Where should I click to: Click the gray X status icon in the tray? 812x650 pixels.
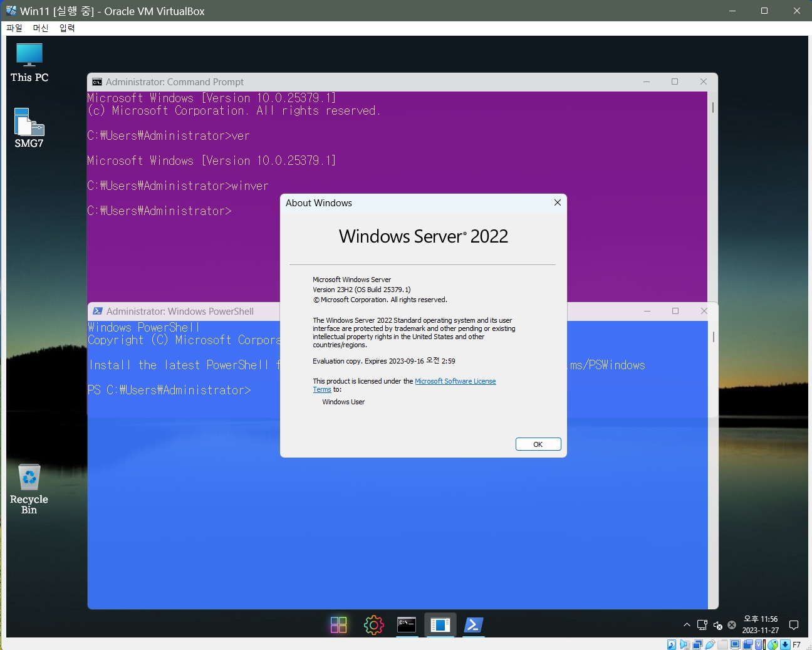732,625
